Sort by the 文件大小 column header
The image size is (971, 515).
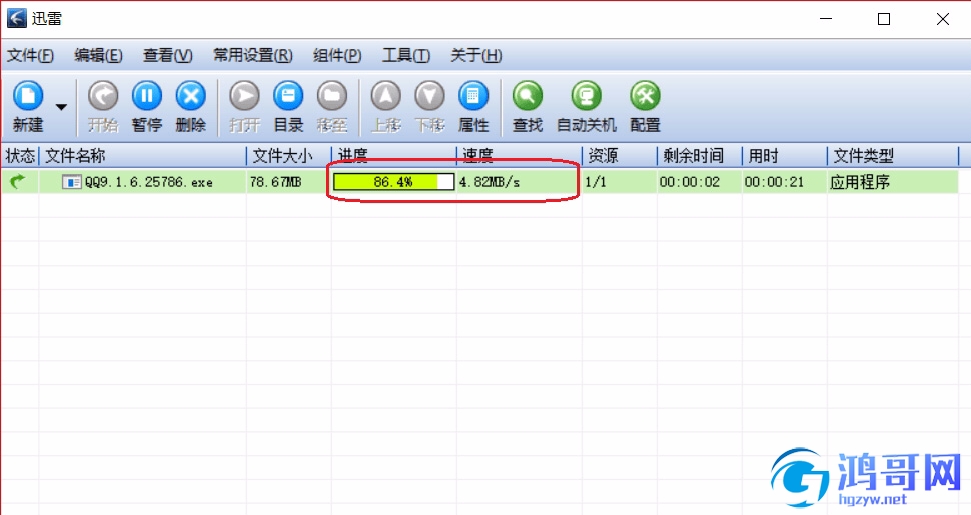coord(289,155)
